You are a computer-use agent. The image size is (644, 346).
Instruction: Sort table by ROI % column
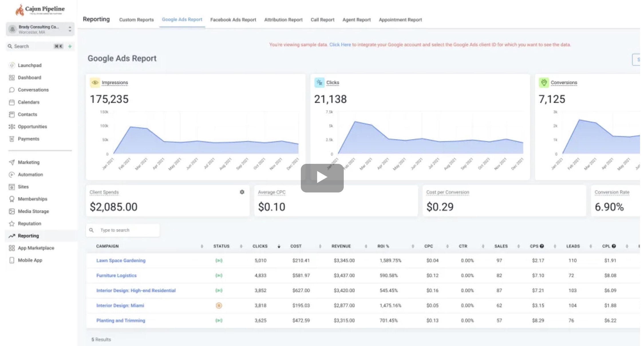pos(413,246)
